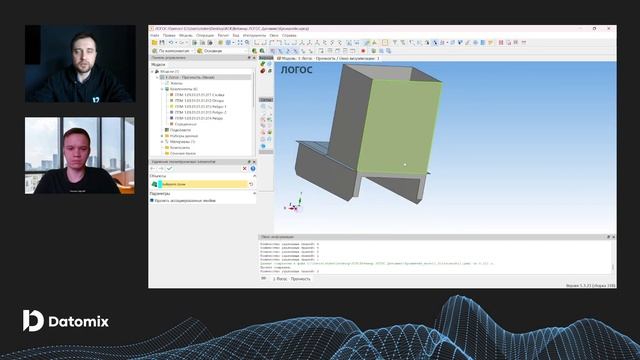Select the ГЕОМ Опора component in the tree

click(199, 100)
